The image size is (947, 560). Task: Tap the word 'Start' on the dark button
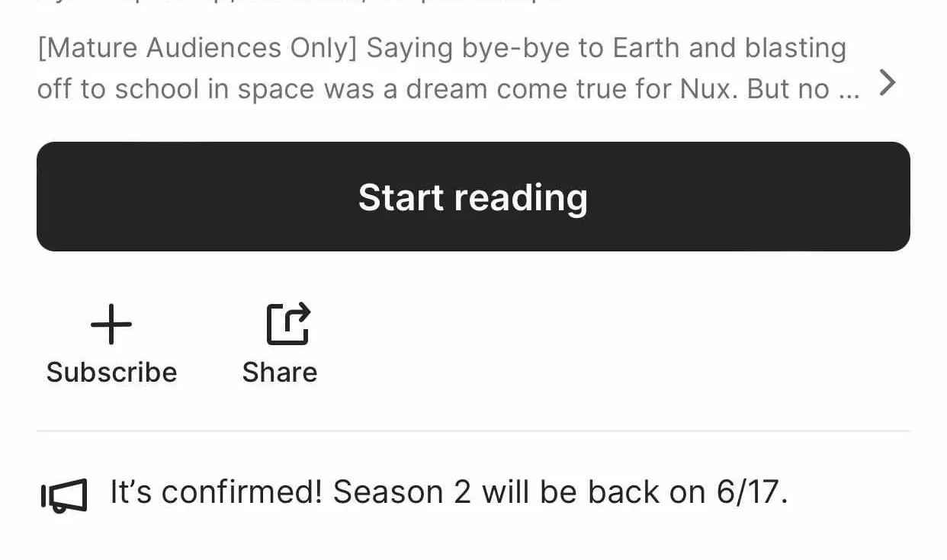[x=401, y=197]
